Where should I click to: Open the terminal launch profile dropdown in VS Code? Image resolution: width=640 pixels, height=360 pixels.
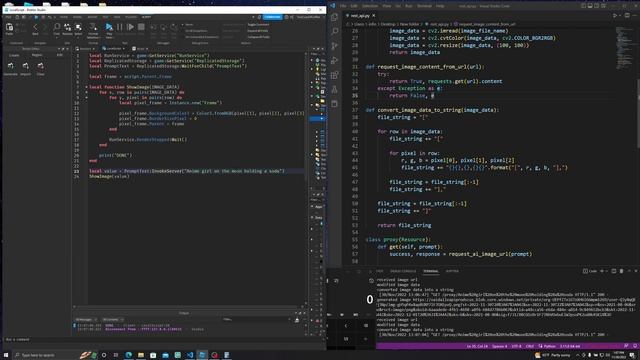coord(606,271)
